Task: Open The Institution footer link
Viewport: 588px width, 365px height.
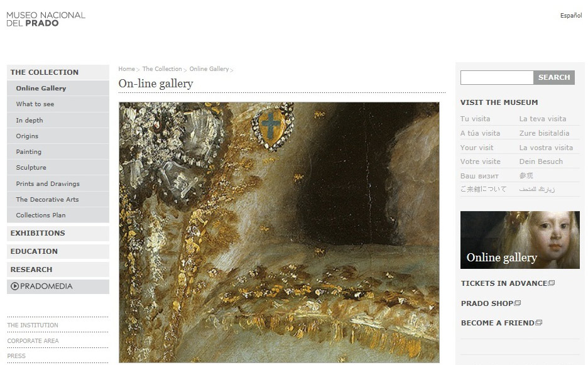Action: coord(33,325)
